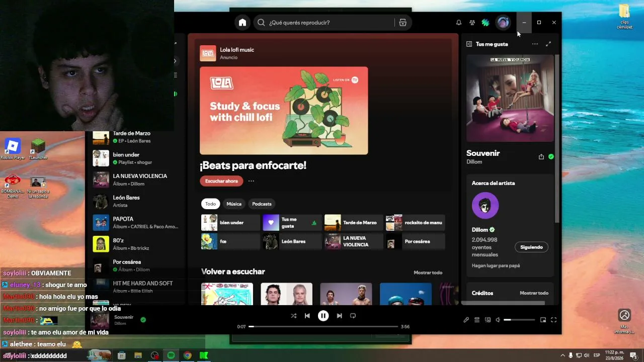Image resolution: width=644 pixels, height=362 pixels.
Task: Click the Souvenir album cover art
Action: (x=510, y=98)
